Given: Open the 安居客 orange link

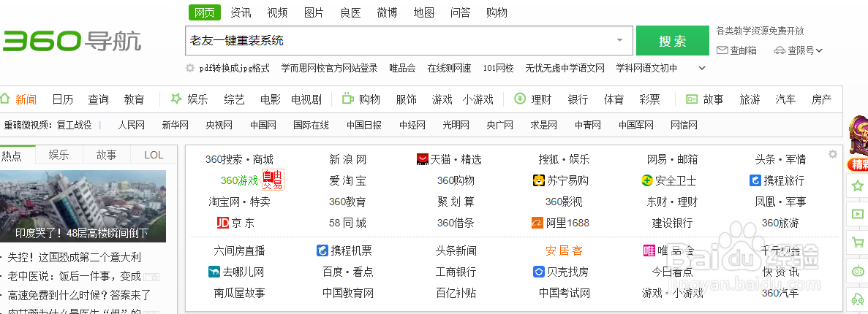Looking at the screenshot, I should (x=564, y=250).
